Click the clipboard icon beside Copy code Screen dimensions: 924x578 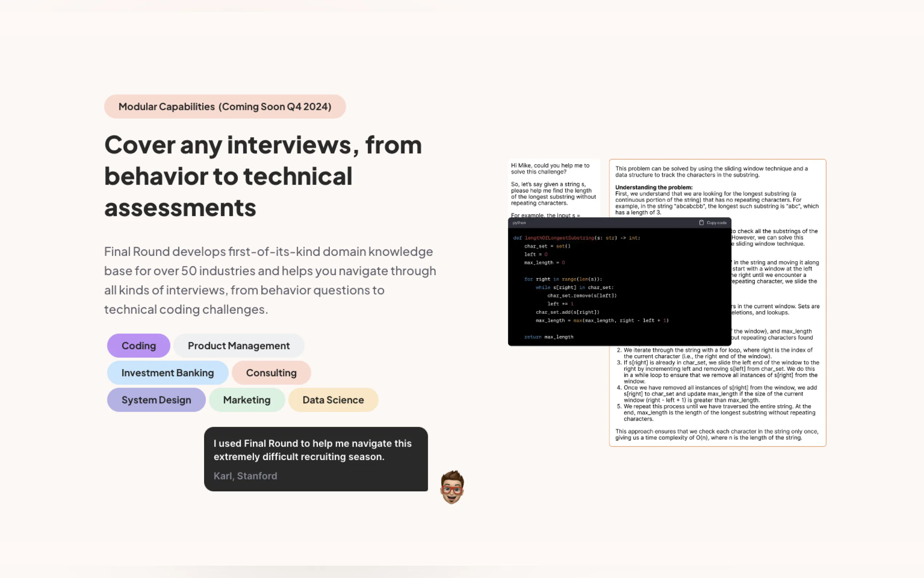tap(701, 222)
